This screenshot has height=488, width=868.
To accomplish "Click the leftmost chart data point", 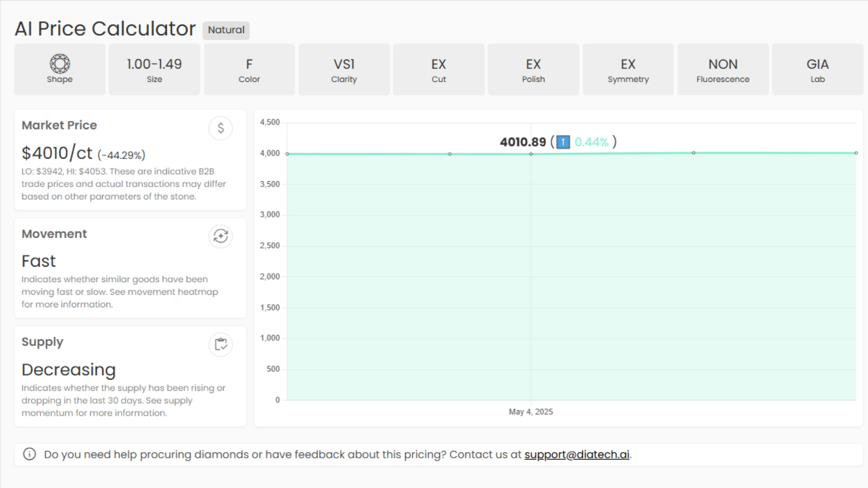I will click(288, 154).
